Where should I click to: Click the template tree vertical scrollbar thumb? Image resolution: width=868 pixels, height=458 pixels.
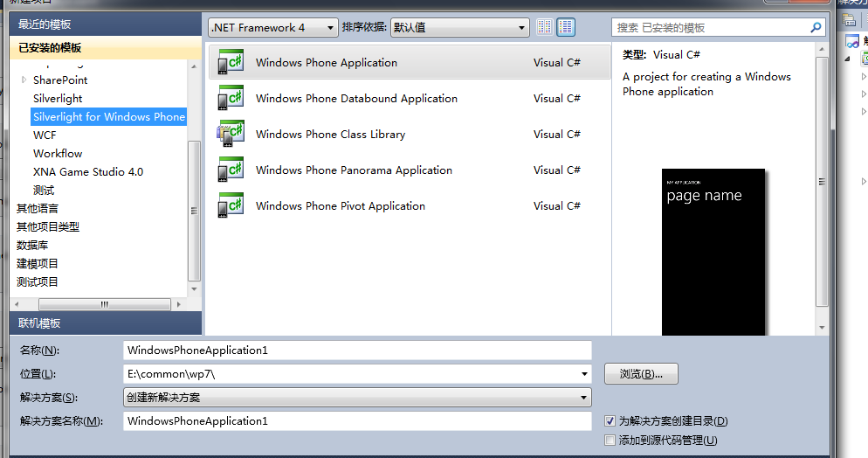pos(194,211)
